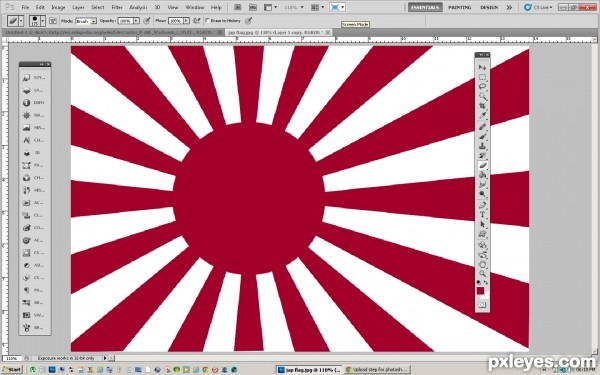Swap foreground and background colors
The height and width of the screenshot is (375, 600).
pyautogui.click(x=486, y=283)
